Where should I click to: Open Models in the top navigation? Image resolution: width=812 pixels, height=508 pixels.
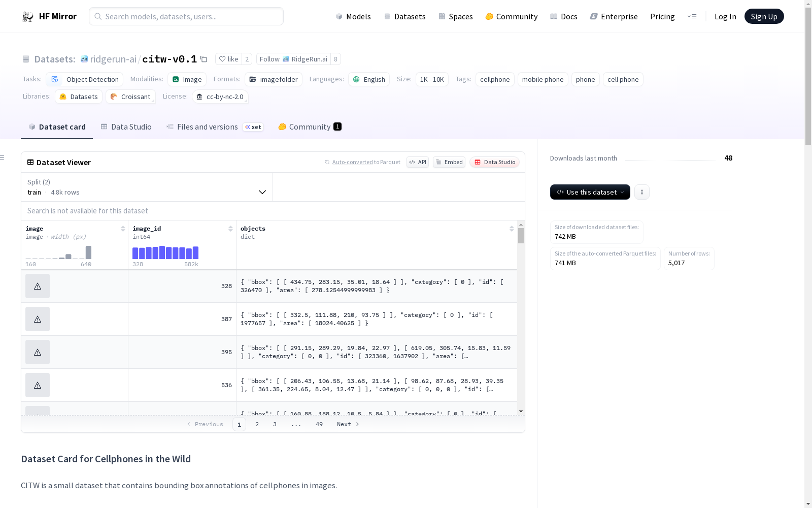tap(353, 16)
